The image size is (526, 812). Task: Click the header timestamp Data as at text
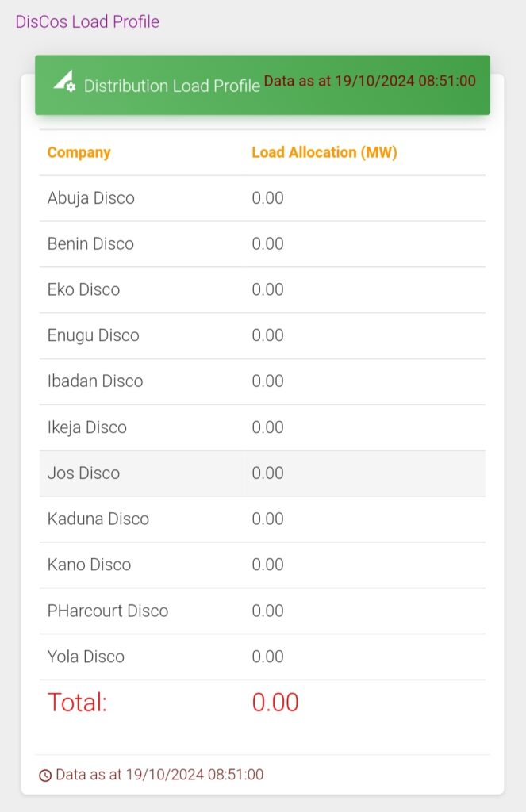370,81
